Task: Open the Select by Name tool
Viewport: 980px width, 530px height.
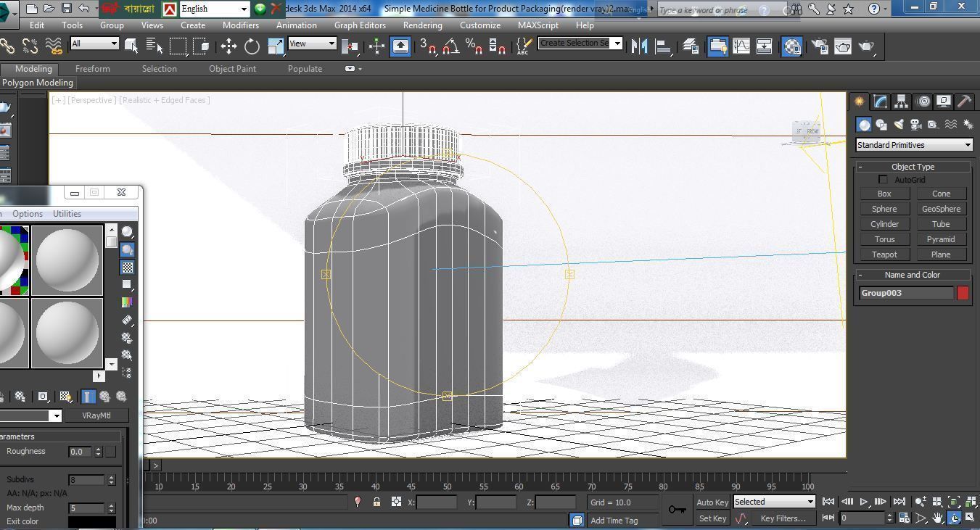Action: click(x=155, y=46)
